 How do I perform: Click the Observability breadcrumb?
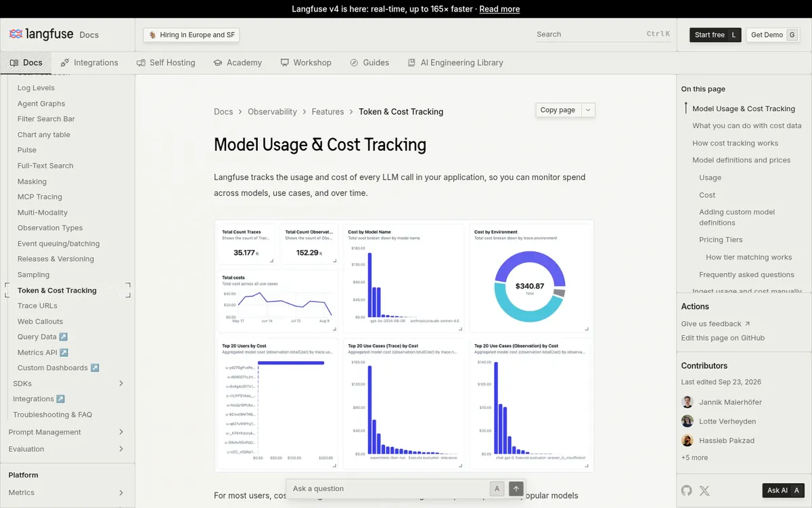[x=272, y=112]
